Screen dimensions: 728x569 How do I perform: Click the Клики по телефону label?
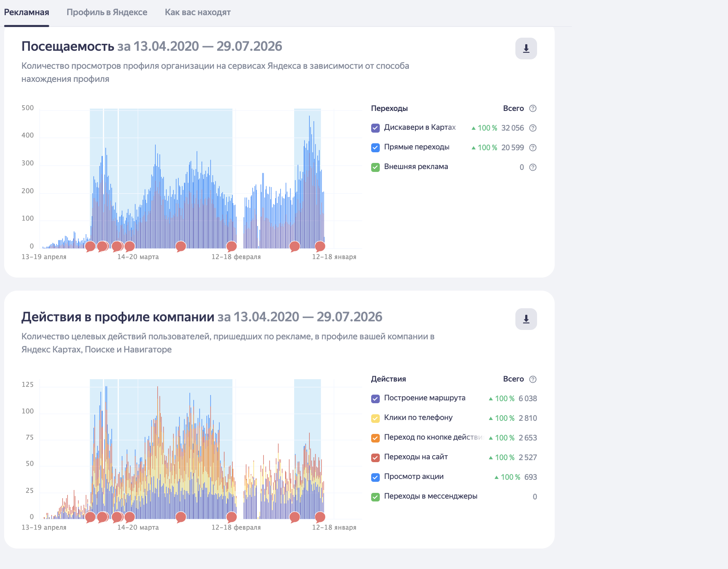point(418,418)
